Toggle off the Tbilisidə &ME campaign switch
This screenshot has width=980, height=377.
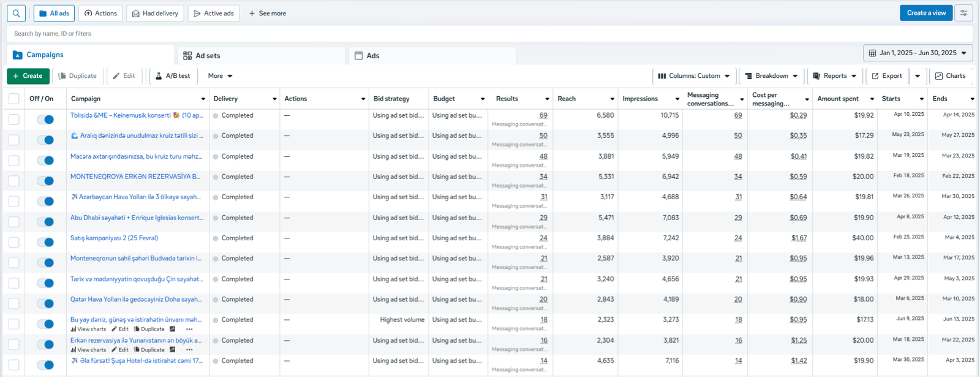coord(45,120)
